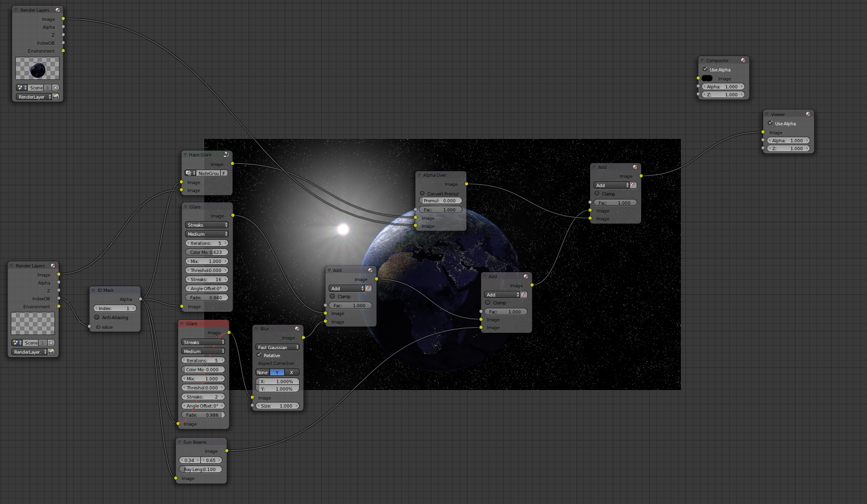Enable Anti-Aliasing on ID Mask node
Viewport: 867px width, 504px height.
tap(96, 317)
